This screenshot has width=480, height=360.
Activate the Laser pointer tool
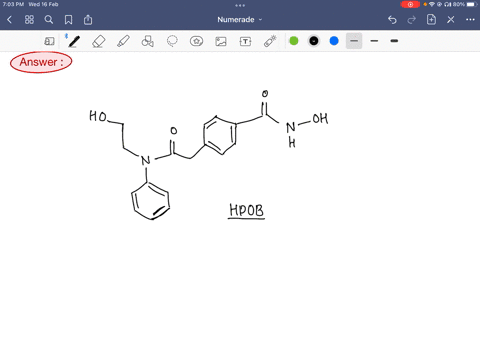click(x=270, y=41)
